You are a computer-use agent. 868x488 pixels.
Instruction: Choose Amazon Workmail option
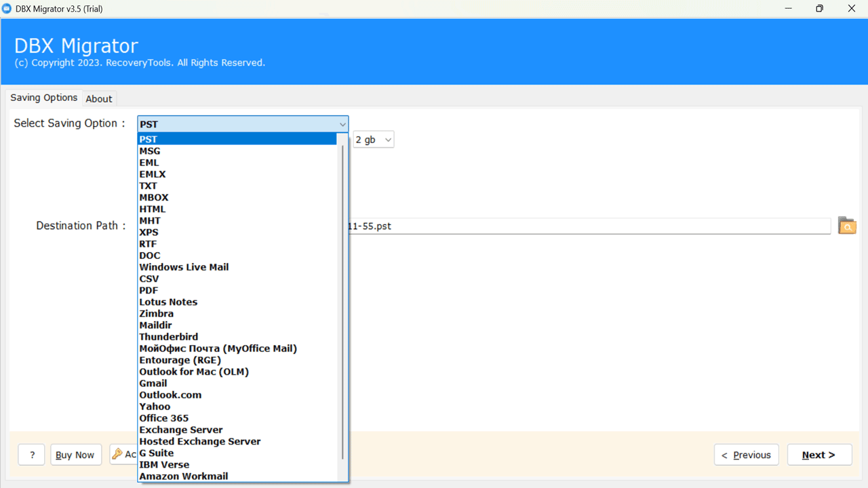237,476
